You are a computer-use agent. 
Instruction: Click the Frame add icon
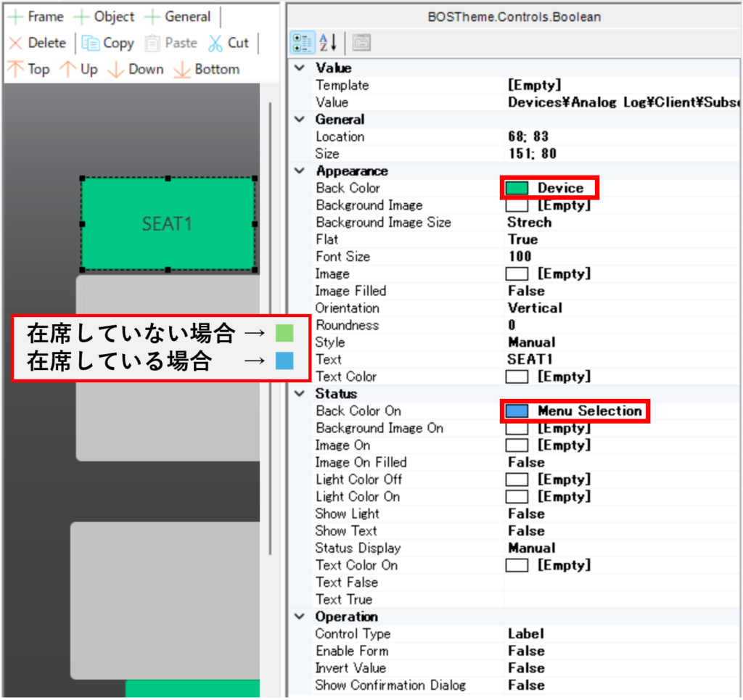pyautogui.click(x=16, y=17)
